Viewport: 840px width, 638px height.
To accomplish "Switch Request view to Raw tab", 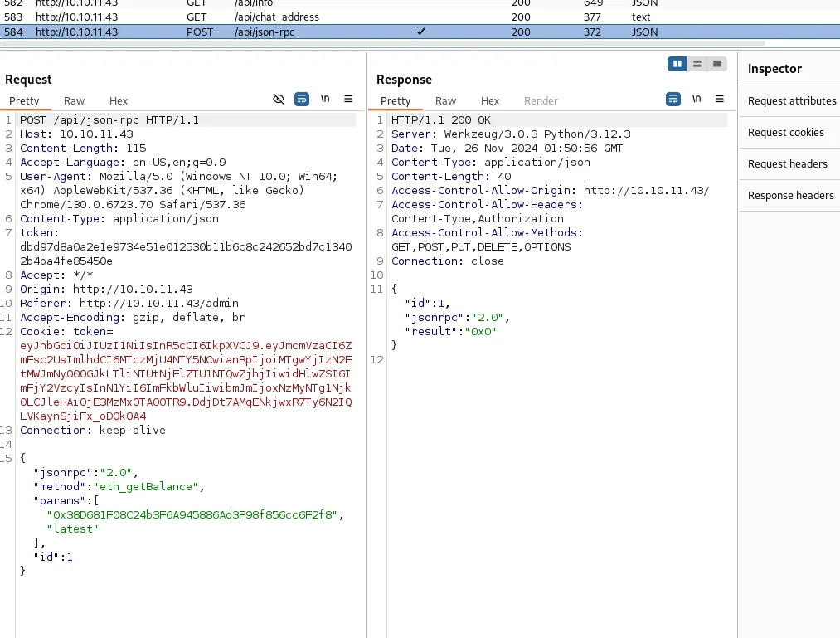I will coord(74,100).
